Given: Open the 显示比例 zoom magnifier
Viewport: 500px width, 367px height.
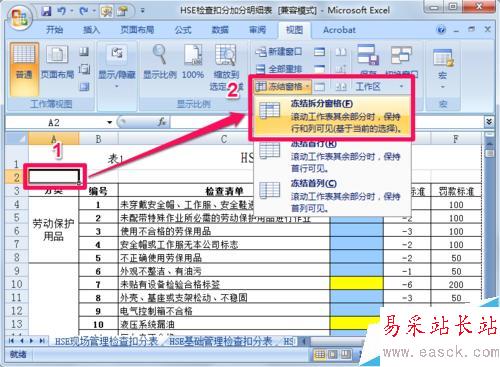Looking at the screenshot, I should (160, 62).
